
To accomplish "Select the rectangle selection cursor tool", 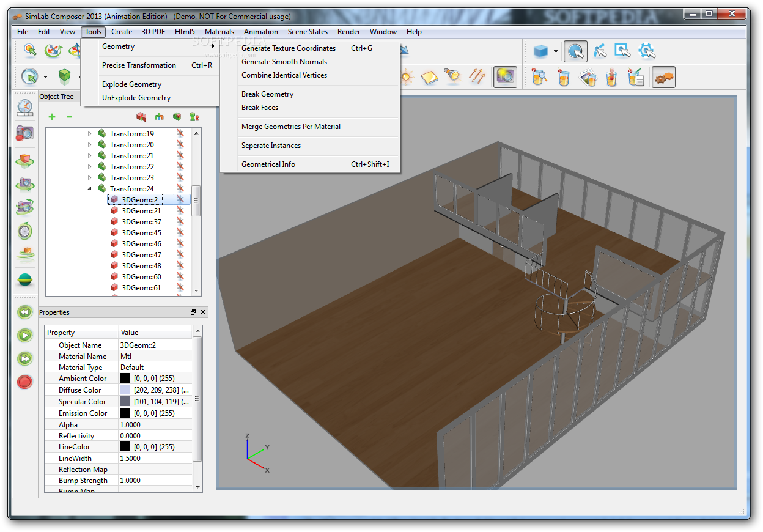I will pos(622,51).
